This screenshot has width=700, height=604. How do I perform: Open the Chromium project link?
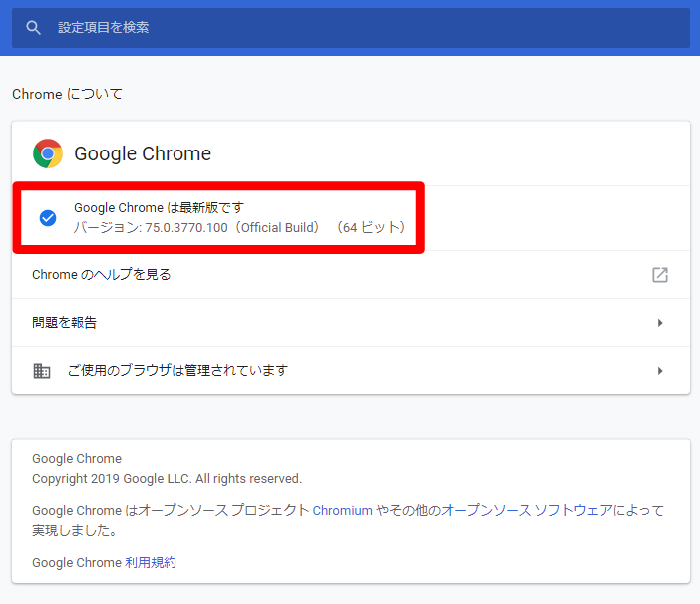(342, 510)
